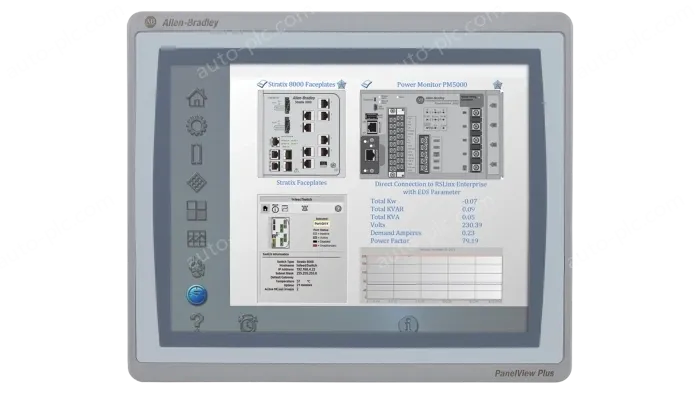
Task: Open manual book icon beside Power Monitor PM5000
Action: point(367,84)
